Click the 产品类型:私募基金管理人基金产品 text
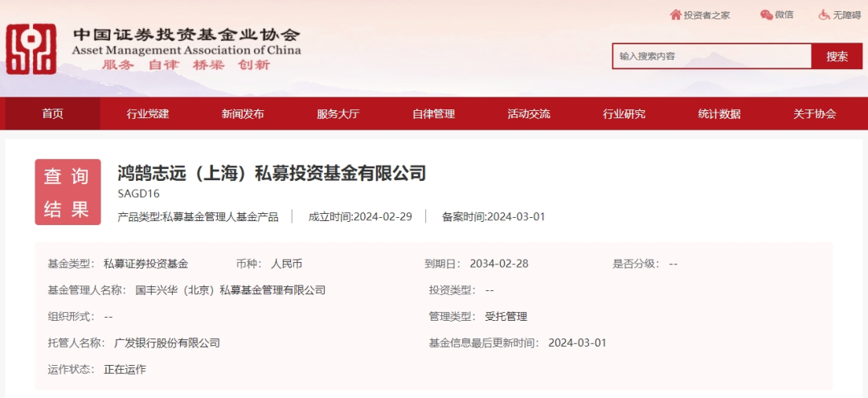The width and height of the screenshot is (868, 398). [x=199, y=216]
